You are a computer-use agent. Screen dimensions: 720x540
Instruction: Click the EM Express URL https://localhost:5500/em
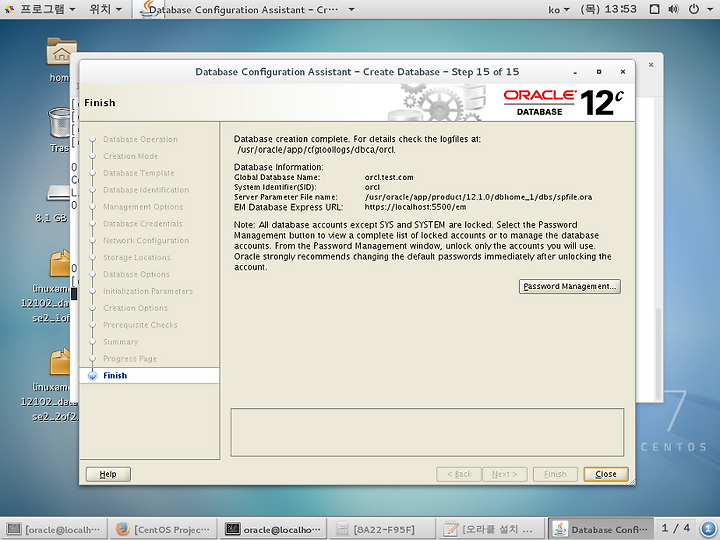[x=415, y=207]
